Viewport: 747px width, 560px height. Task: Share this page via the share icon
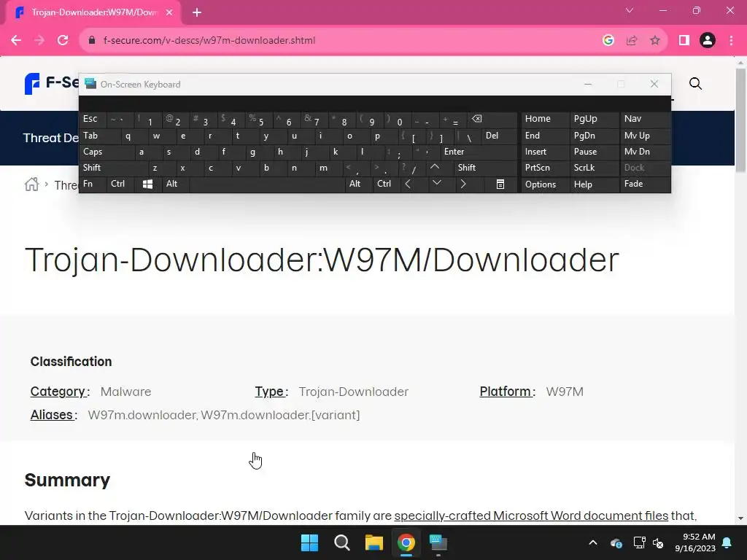[632, 41]
